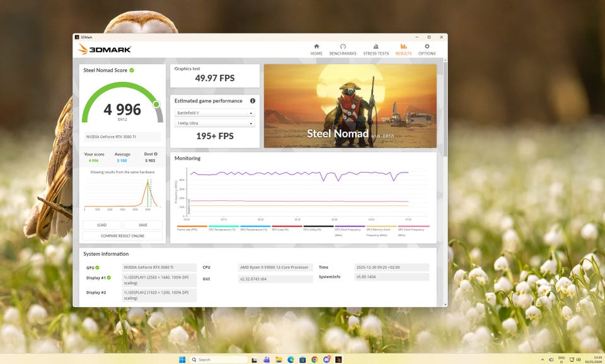This screenshot has width=605, height=364.
Task: Click the Steel Nomad score gauge dial
Action: 122,103
